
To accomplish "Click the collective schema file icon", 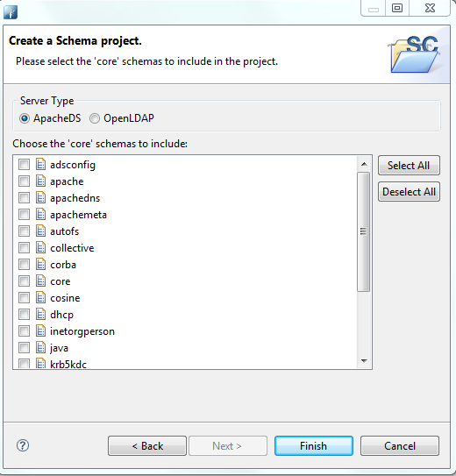I will 40,248.
